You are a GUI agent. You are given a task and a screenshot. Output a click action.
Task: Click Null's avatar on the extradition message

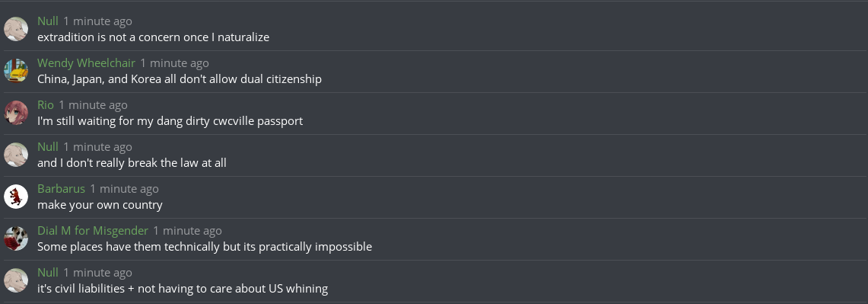pos(16,29)
